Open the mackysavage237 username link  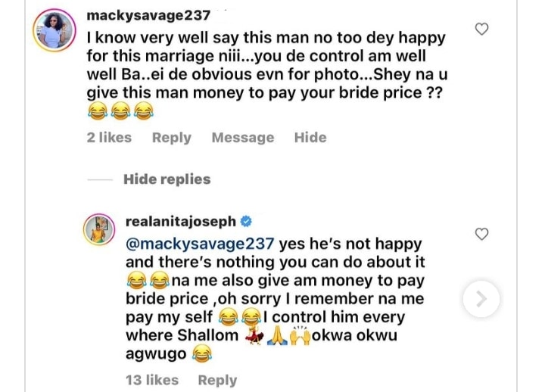coord(149,15)
